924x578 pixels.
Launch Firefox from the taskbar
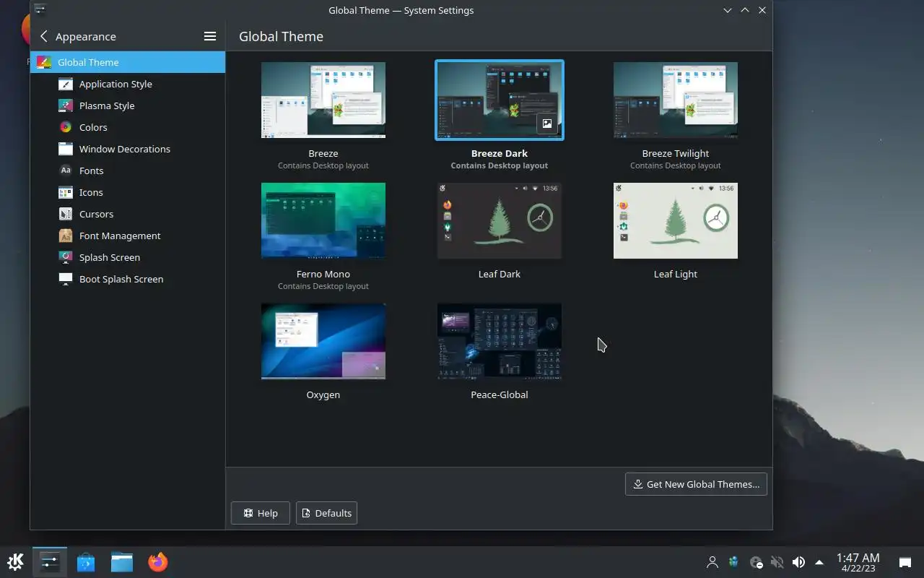[x=158, y=561]
